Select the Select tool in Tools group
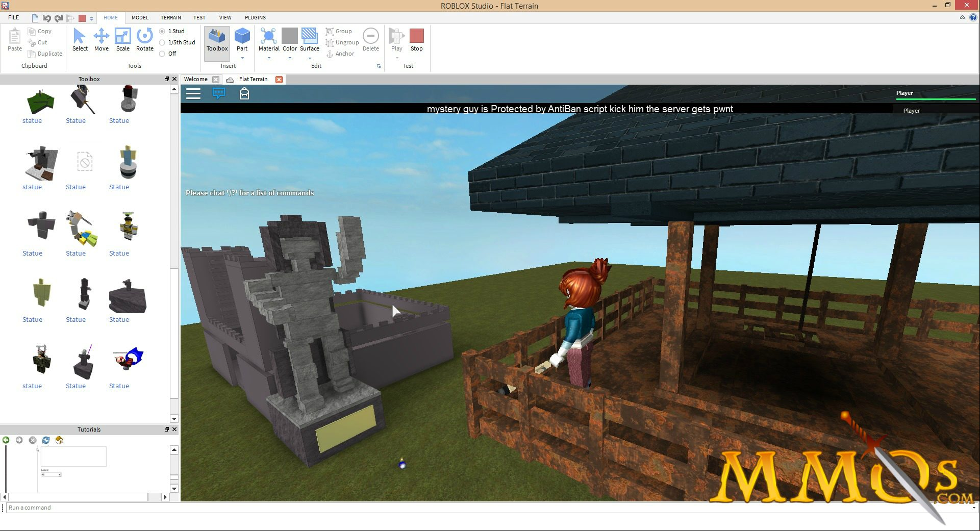This screenshot has width=980, height=531. (x=80, y=40)
